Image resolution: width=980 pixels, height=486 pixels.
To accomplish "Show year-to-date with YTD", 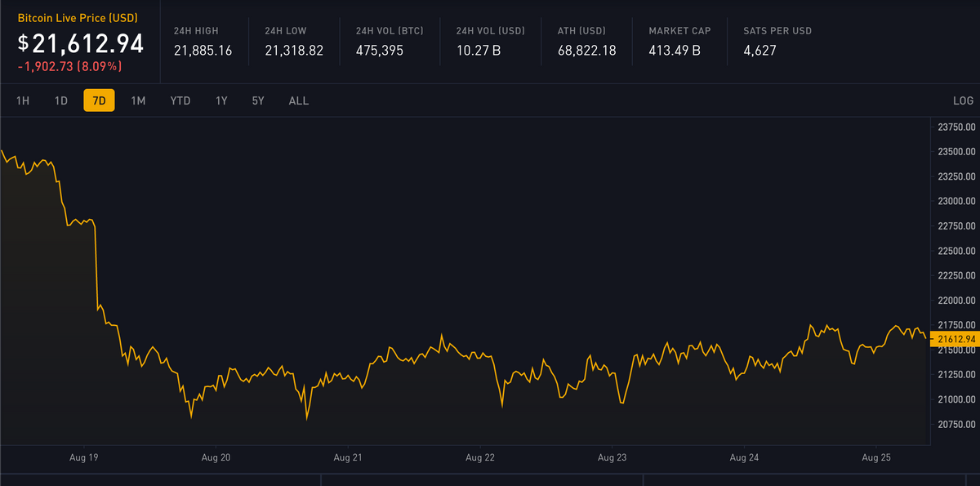I will click(x=180, y=100).
